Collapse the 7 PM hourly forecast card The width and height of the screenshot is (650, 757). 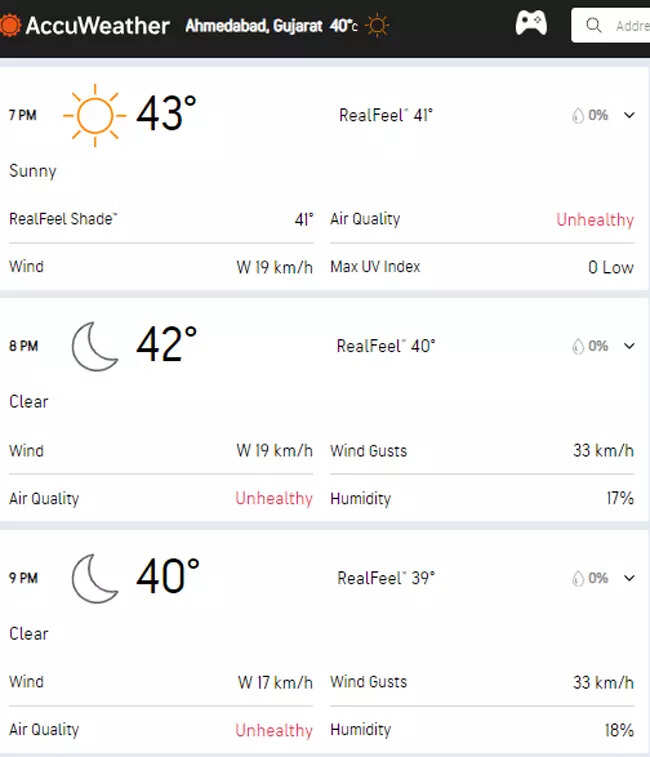[x=629, y=116]
